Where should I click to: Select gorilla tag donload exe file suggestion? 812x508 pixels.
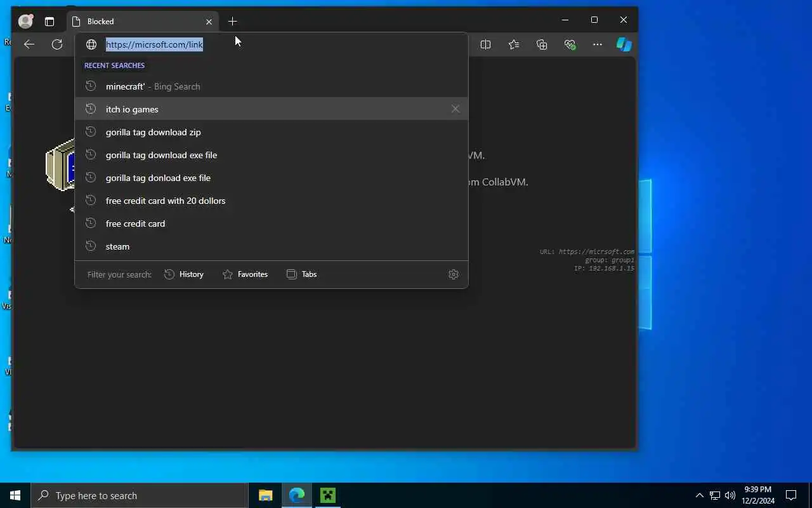pos(272,178)
